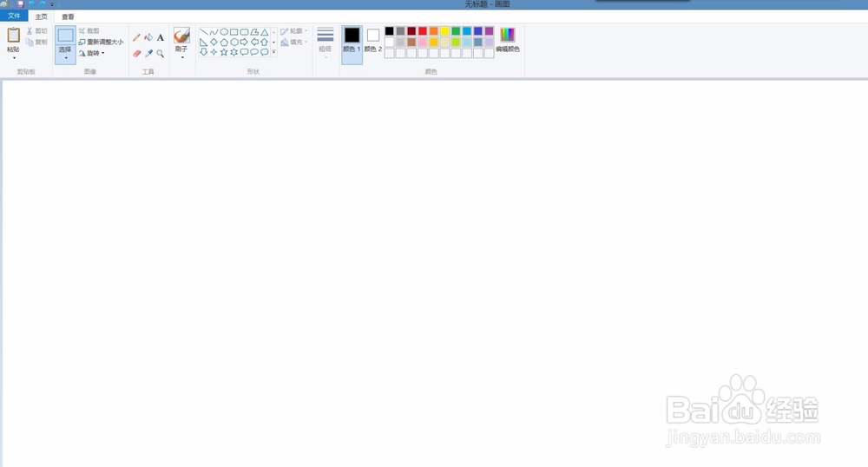Pick the cloud callout shape
The image size is (868, 467).
coord(265,52)
